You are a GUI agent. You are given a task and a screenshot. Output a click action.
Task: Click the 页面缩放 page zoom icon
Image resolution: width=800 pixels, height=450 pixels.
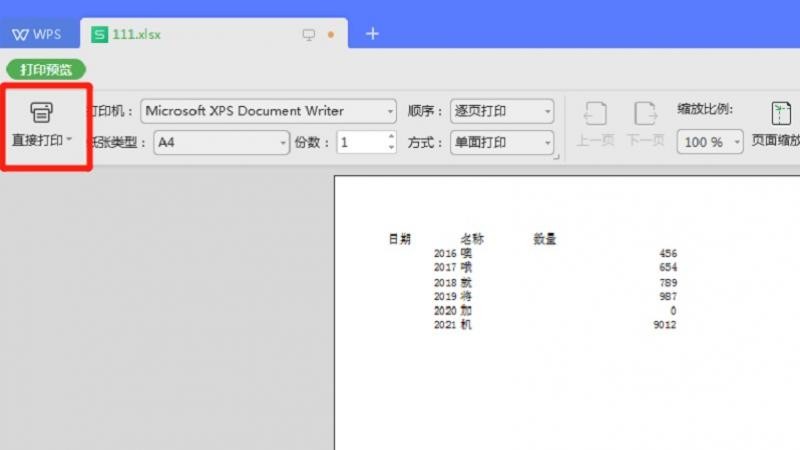pos(780,113)
